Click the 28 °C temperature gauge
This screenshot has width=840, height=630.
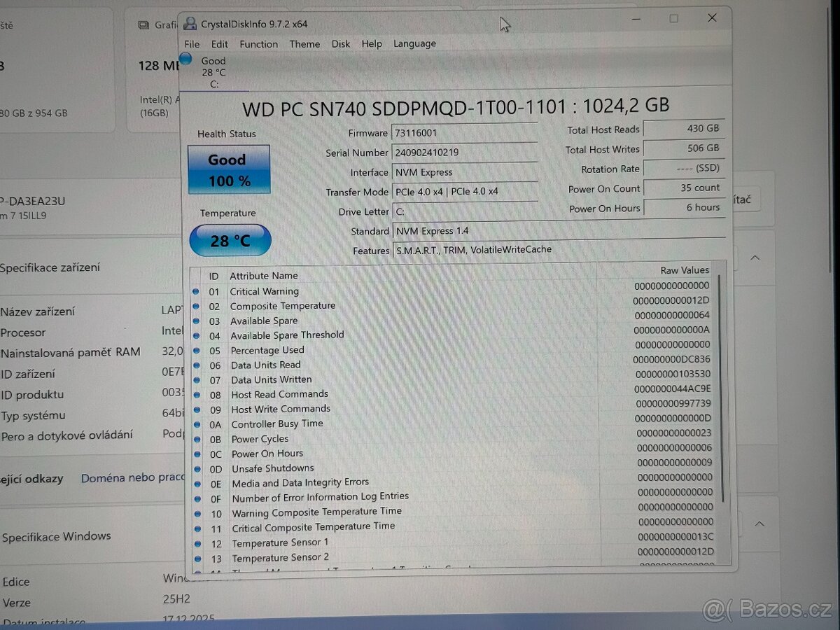pos(230,240)
